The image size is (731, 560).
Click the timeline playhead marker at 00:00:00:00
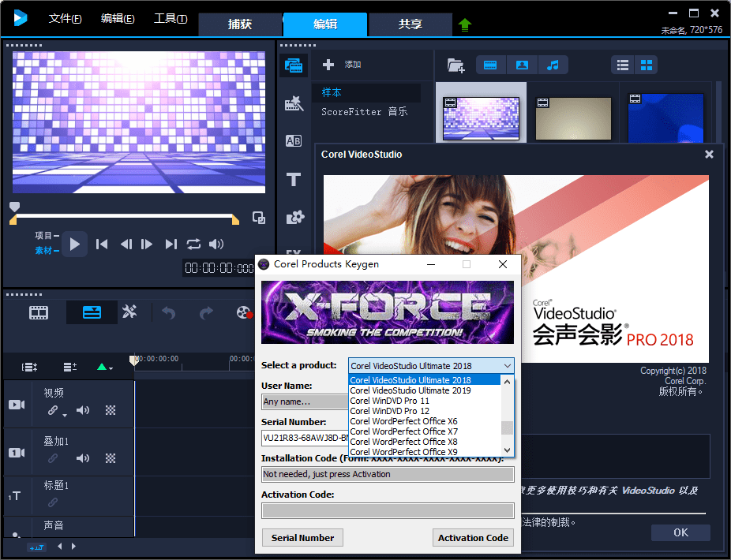(x=133, y=360)
